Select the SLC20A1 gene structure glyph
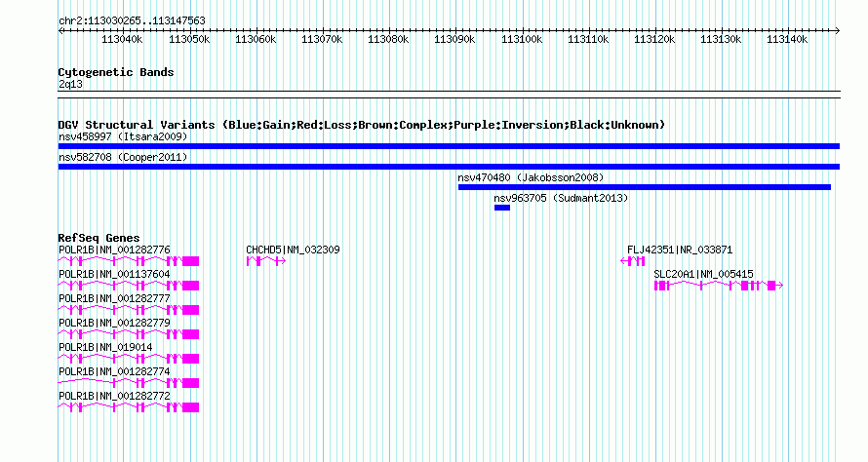Viewport: 868px width, 462px height. 719,286
